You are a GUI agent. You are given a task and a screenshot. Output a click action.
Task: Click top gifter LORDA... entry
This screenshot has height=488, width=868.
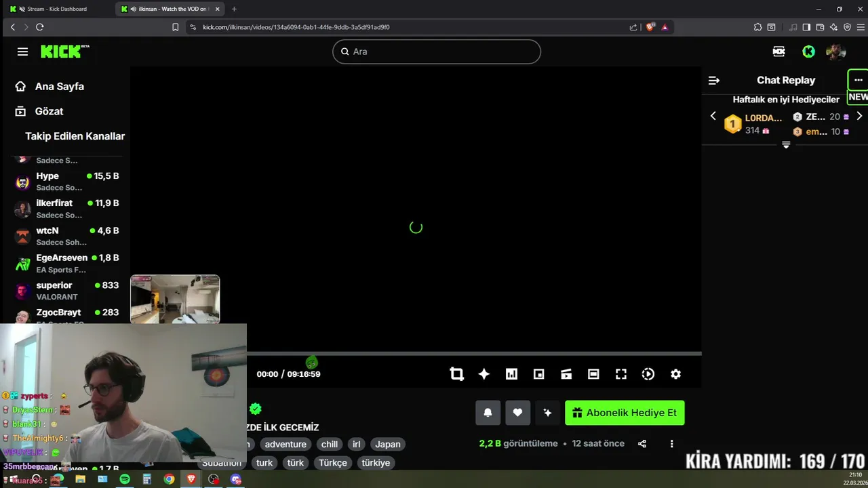point(753,124)
